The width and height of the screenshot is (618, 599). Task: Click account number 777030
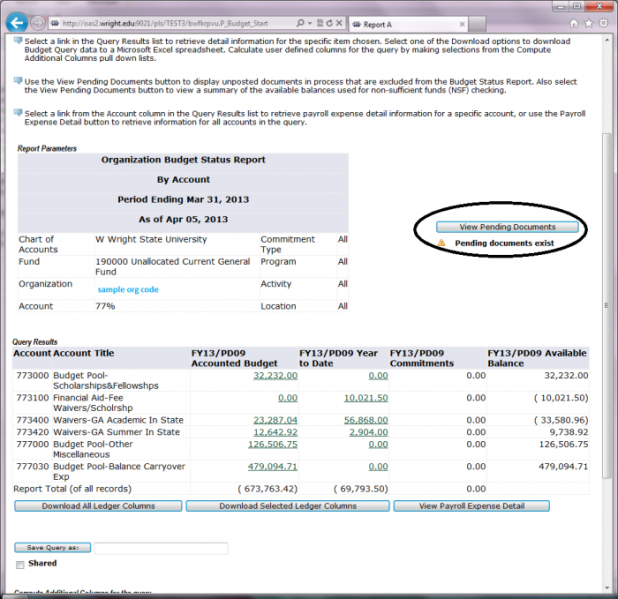click(x=32, y=466)
